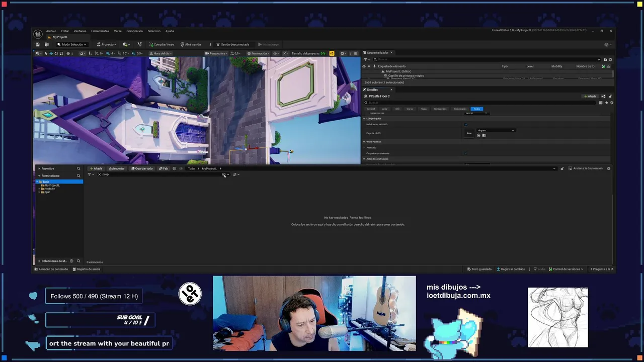Click the '+ Añadir' button in Detalles
The image size is (644, 362).
[590, 96]
